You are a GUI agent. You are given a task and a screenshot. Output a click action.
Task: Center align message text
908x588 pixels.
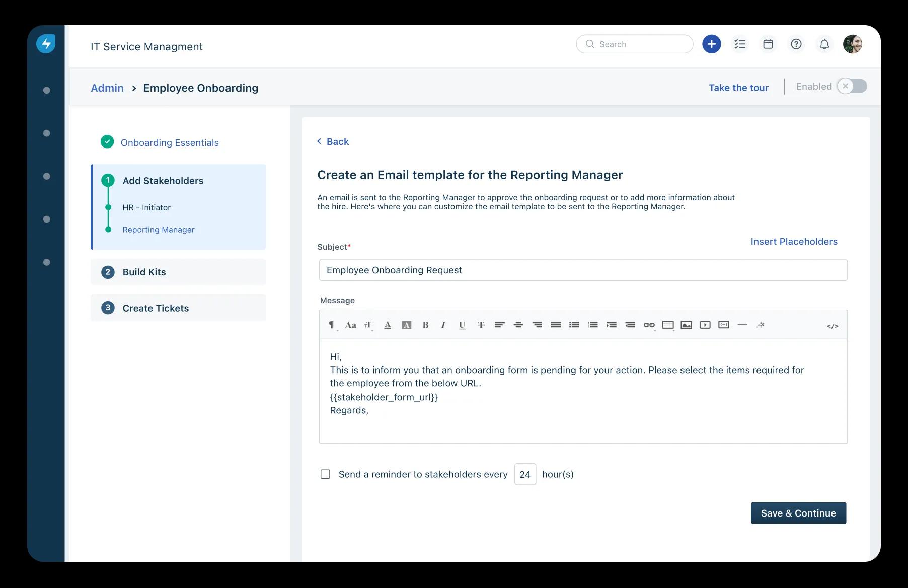(x=518, y=325)
